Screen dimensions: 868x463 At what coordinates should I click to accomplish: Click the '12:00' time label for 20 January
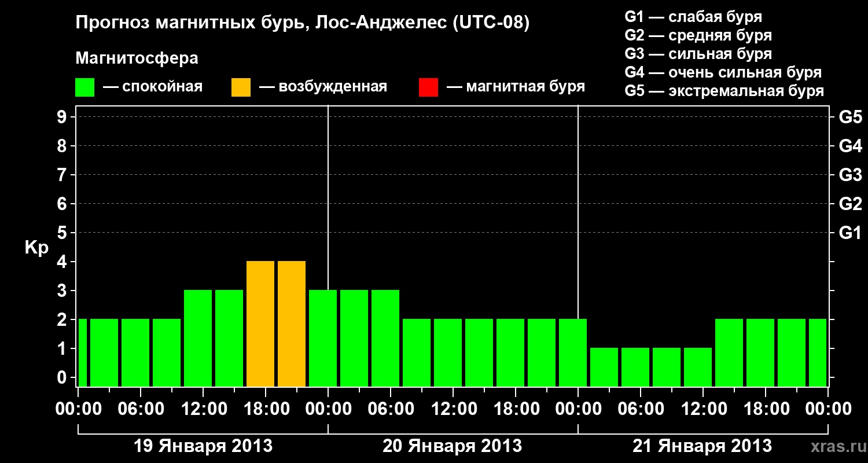(453, 409)
